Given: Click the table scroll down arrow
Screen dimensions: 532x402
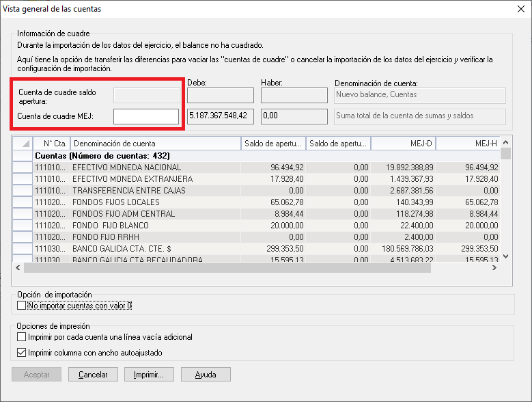Looking at the screenshot, I should (x=505, y=256).
